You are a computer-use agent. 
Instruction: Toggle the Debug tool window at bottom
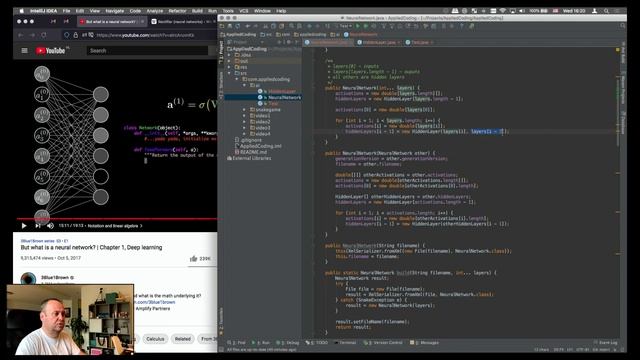287,343
